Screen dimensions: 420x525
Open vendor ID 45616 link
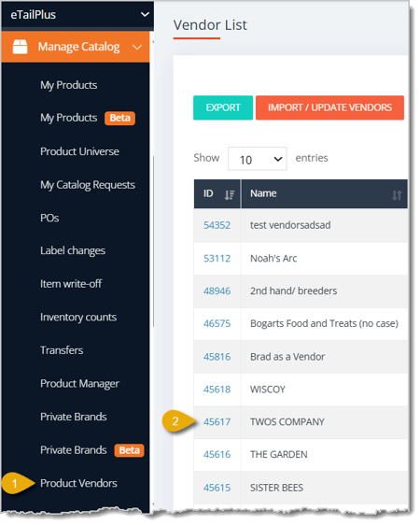tap(217, 454)
